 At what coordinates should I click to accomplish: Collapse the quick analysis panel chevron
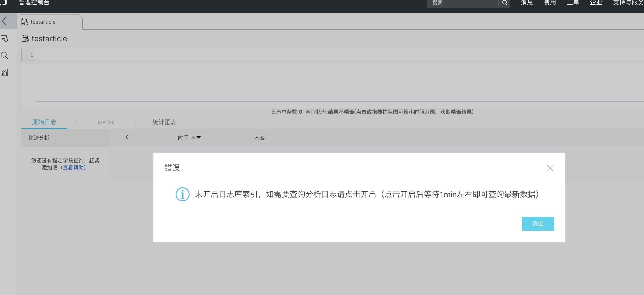click(127, 137)
